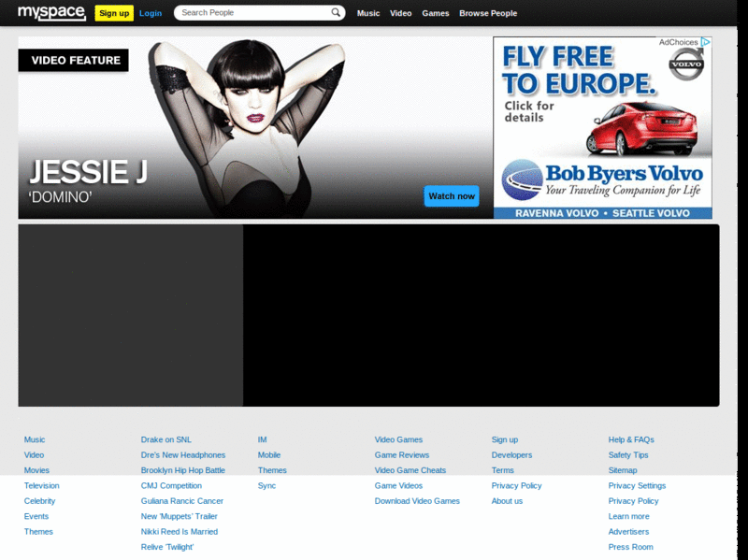Viewport: 748px width, 560px height.
Task: Open the Sync footer link
Action: (x=266, y=485)
